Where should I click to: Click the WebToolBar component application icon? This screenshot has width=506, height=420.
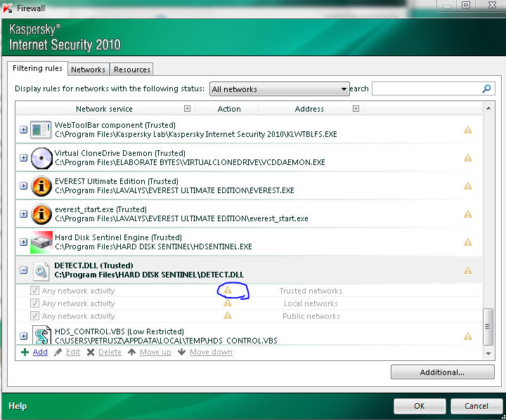41,130
